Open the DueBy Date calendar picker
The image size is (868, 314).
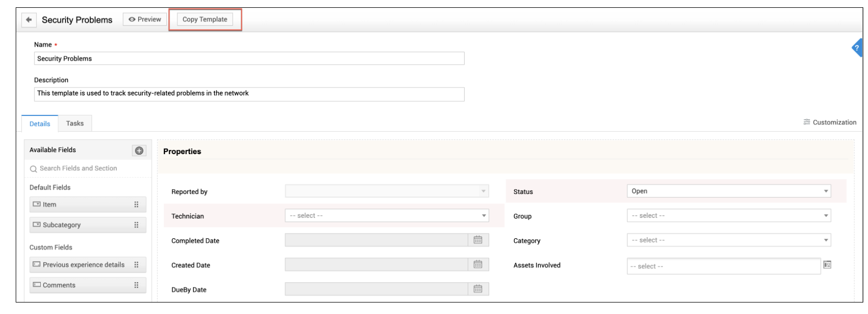478,289
